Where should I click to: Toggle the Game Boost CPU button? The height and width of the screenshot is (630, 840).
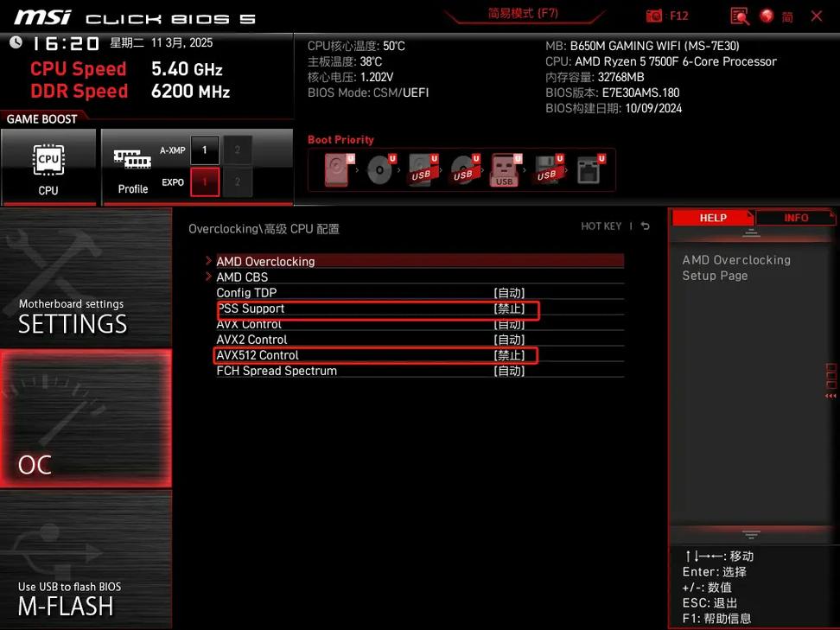click(x=48, y=169)
